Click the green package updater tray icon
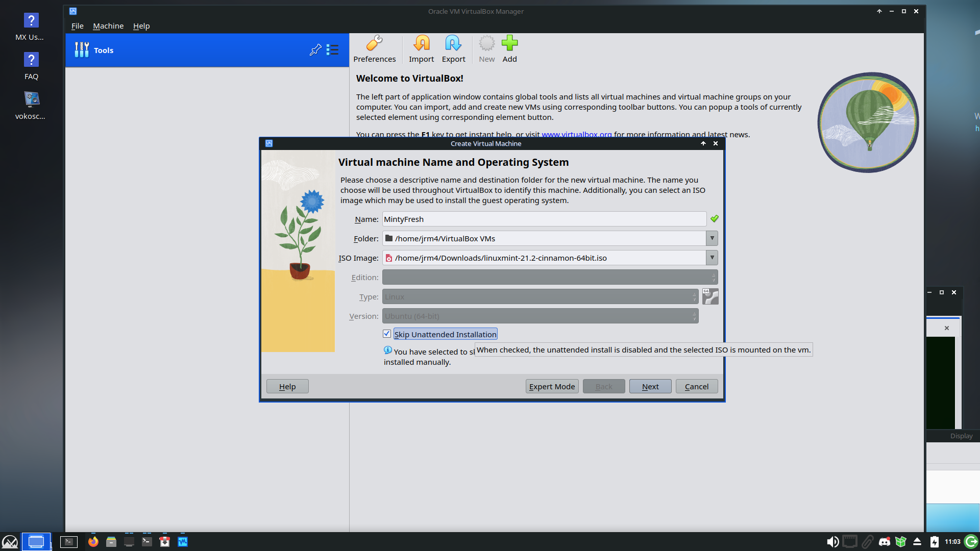This screenshot has width=980, height=551. click(x=901, y=542)
